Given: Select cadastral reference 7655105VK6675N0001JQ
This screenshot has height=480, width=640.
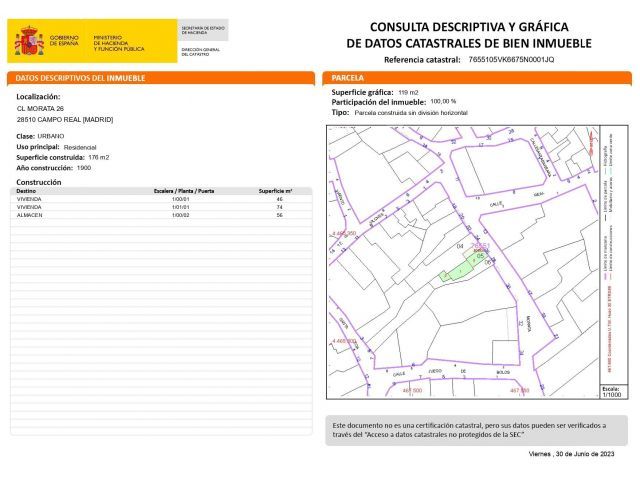Looking at the screenshot, I should point(511,60).
